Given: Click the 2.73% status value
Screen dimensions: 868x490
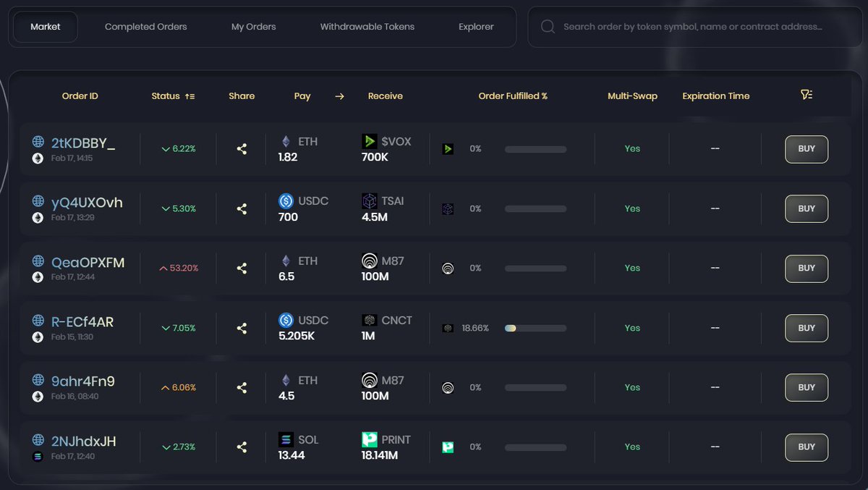Looking at the screenshot, I should [179, 447].
